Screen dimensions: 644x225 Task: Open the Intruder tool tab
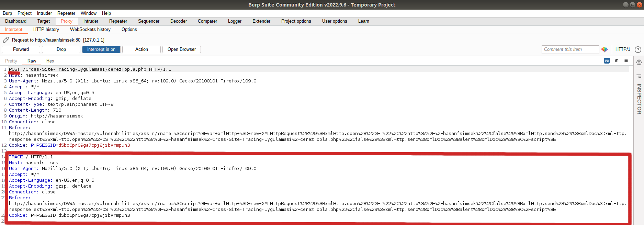tap(91, 21)
